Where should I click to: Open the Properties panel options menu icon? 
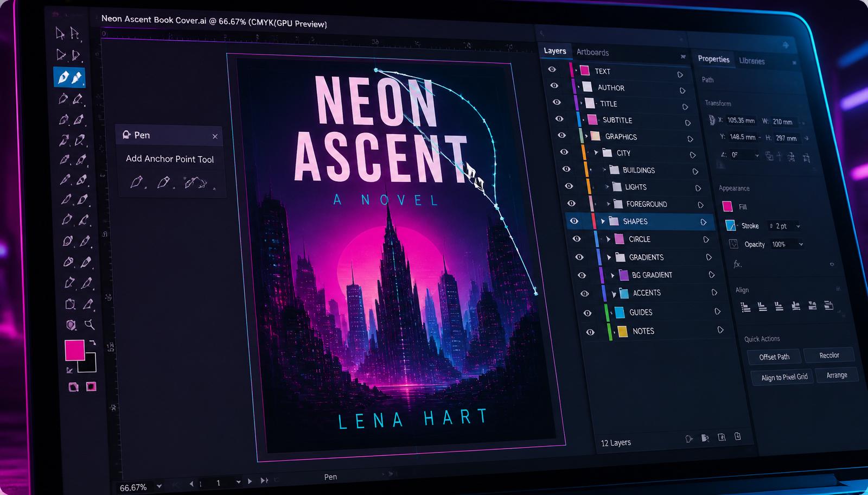tap(794, 63)
